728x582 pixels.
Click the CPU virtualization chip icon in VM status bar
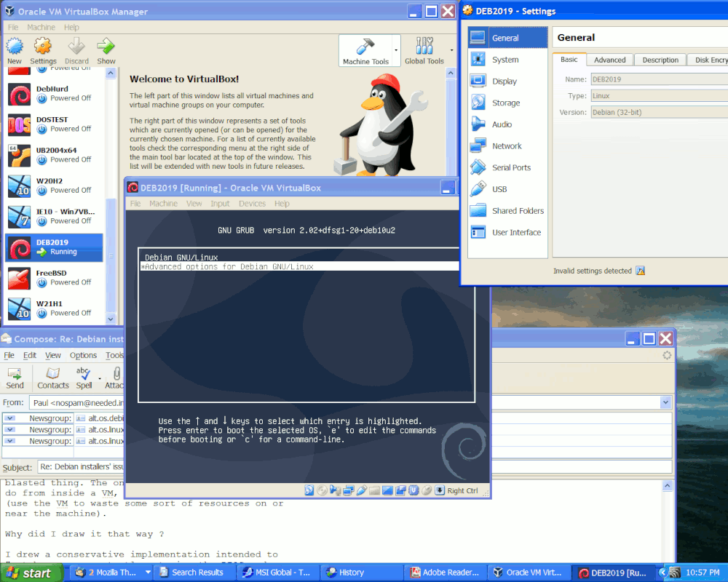[x=414, y=490]
